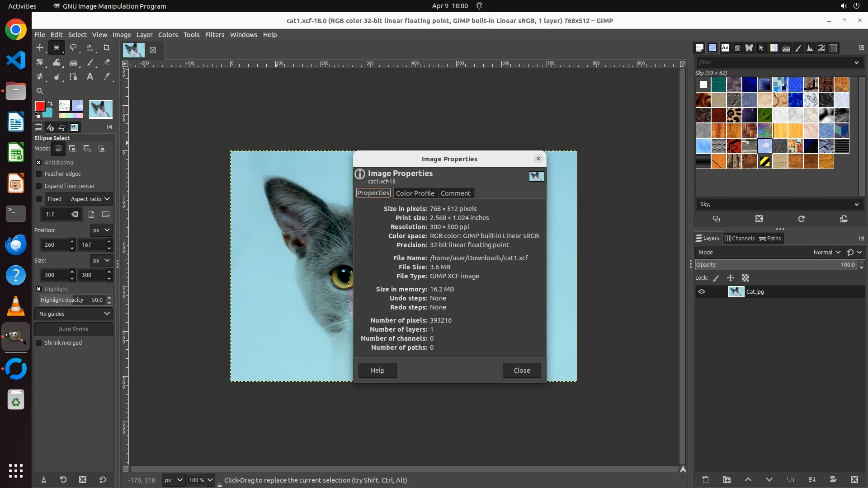Image resolution: width=868 pixels, height=488 pixels.
Task: Open the Filters menu
Action: click(214, 35)
